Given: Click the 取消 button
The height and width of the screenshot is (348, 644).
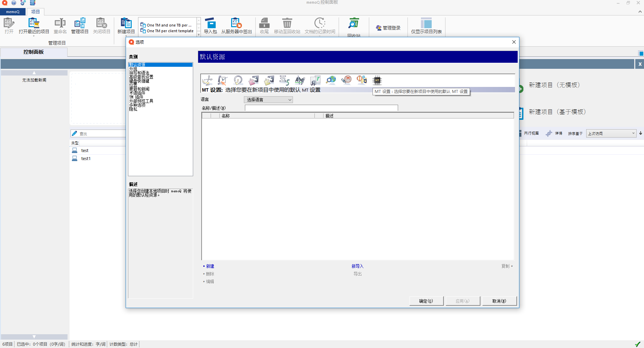Looking at the screenshot, I should [499, 301].
